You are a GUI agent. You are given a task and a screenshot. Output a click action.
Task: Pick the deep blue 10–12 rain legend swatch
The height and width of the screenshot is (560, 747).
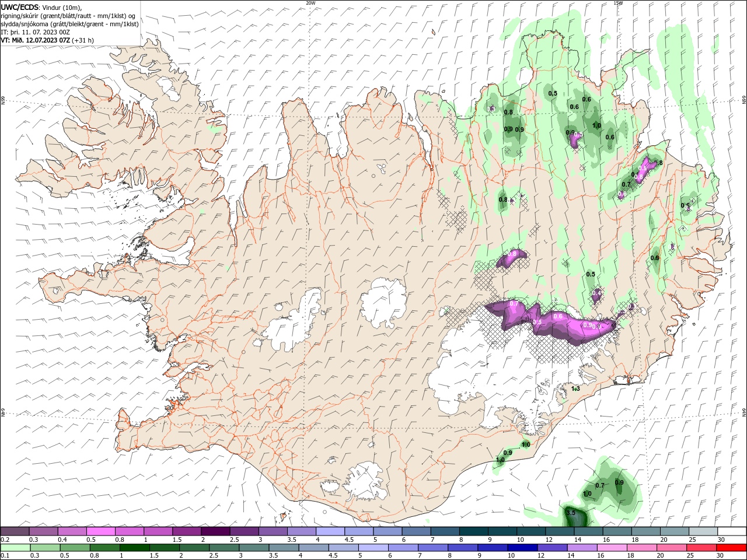[522, 548]
